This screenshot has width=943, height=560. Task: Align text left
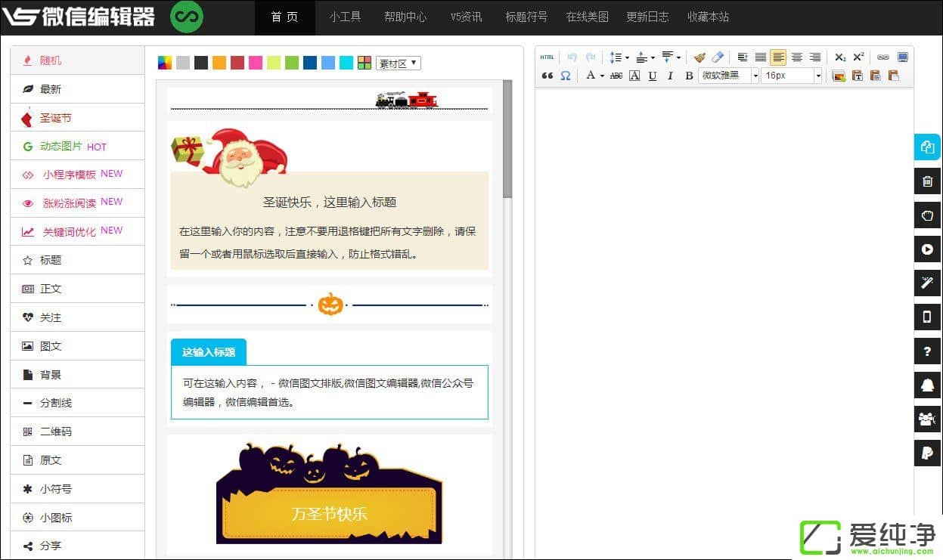778,57
